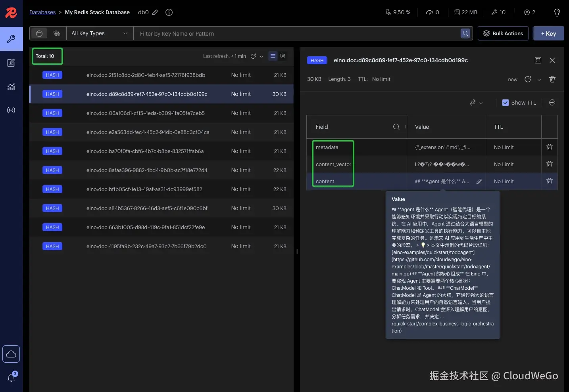The image size is (569, 392).
Task: Add a new field with plus icon
Action: tap(552, 103)
